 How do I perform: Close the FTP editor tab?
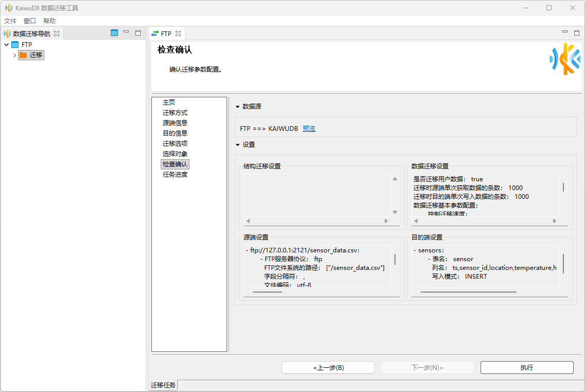pyautogui.click(x=178, y=33)
